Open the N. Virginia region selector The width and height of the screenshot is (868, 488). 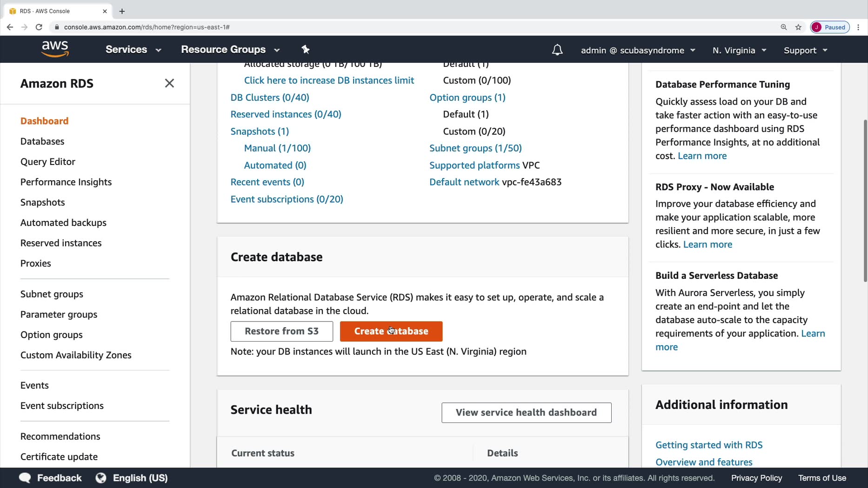click(x=739, y=50)
